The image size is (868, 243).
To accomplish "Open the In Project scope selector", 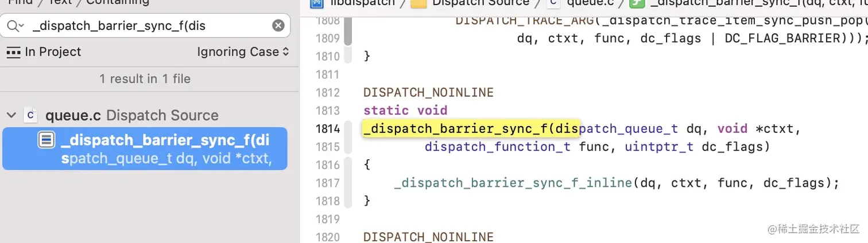I will 44,52.
